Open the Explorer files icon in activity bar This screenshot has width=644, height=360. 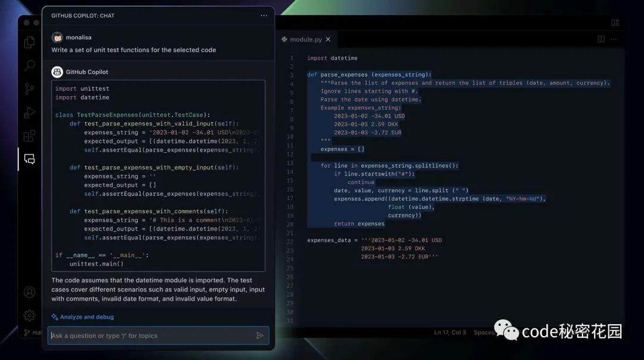point(30,42)
